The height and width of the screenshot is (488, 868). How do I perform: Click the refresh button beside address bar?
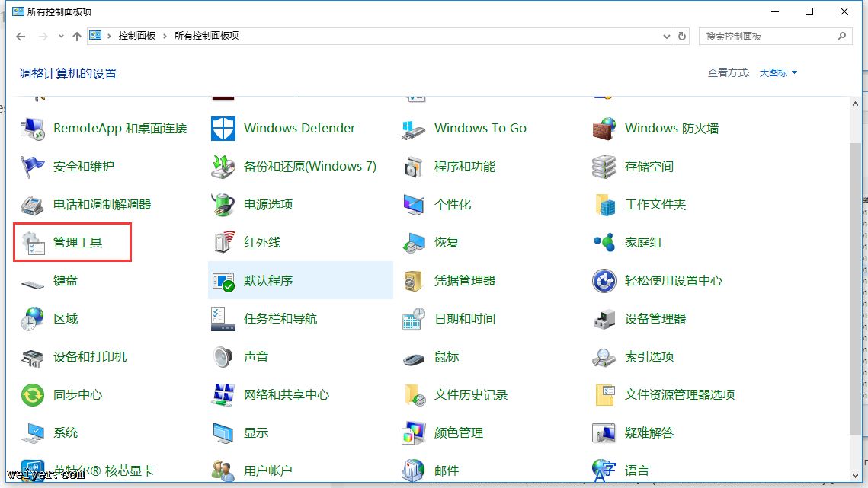[x=682, y=36]
